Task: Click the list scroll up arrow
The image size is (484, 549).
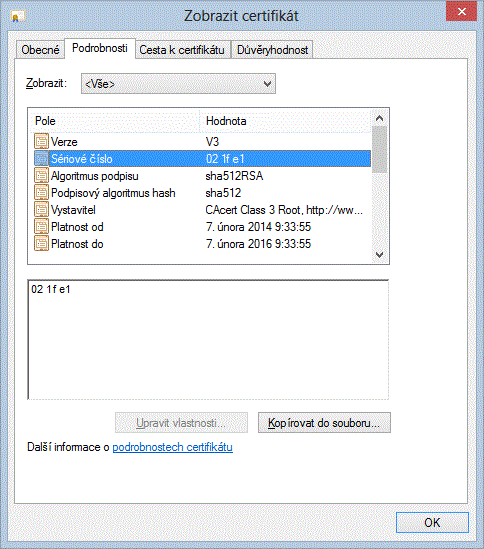Action: click(x=379, y=118)
